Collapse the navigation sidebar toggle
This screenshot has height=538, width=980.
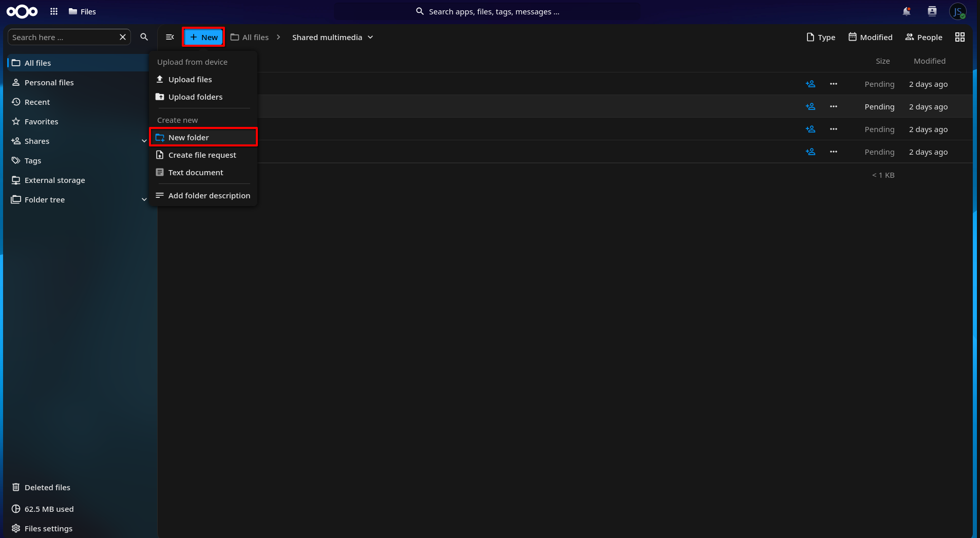(170, 37)
